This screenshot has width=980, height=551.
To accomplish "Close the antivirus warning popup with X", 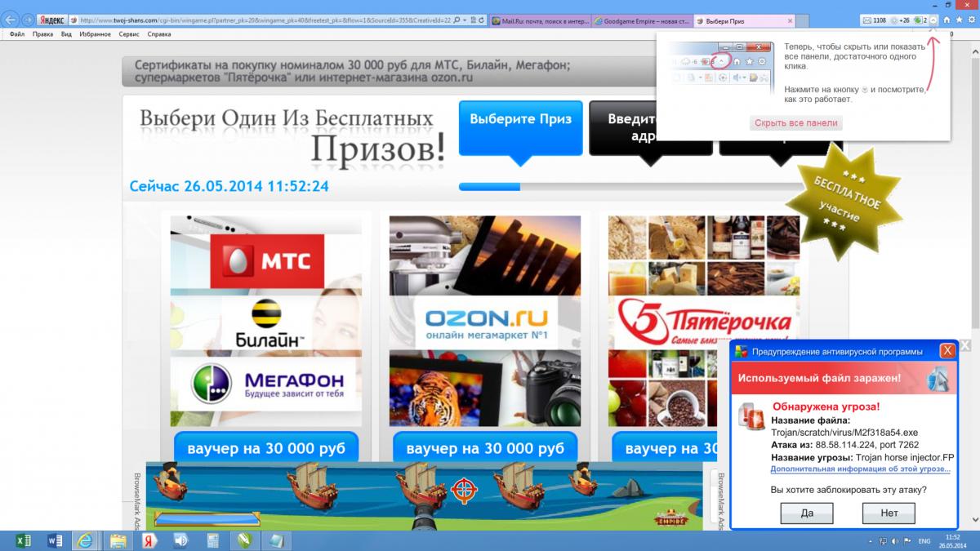I will [x=947, y=351].
